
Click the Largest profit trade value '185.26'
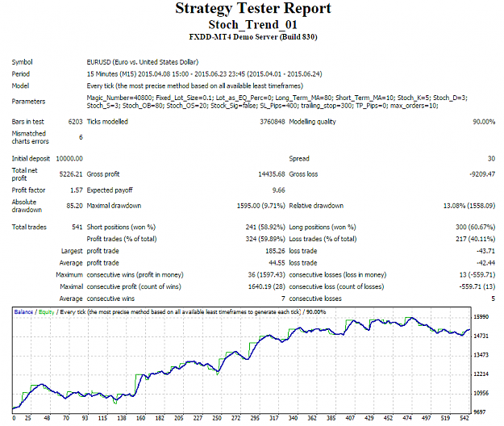[x=275, y=251]
